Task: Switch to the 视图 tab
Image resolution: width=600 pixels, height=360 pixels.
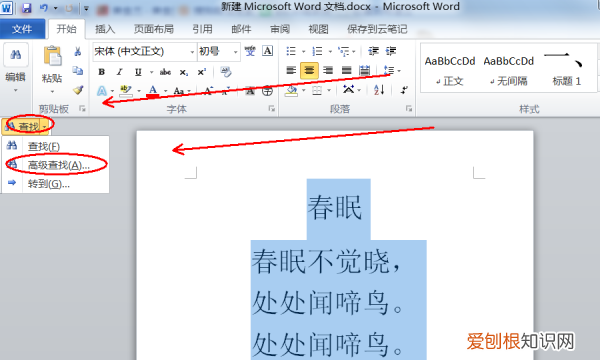Action: click(318, 29)
